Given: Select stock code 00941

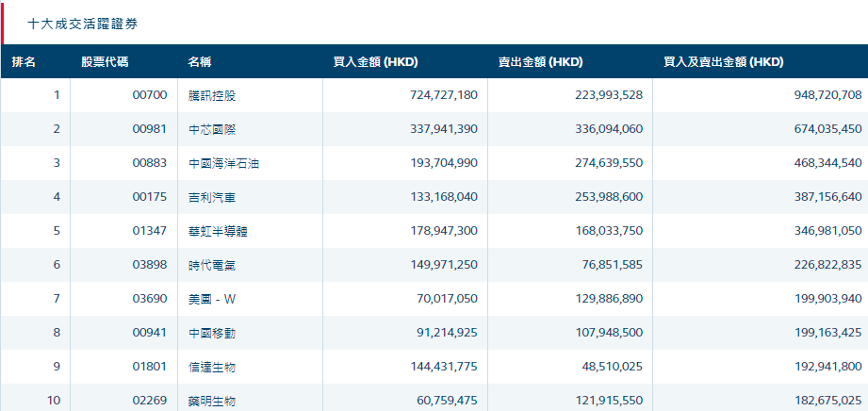Looking at the screenshot, I should point(150,333).
